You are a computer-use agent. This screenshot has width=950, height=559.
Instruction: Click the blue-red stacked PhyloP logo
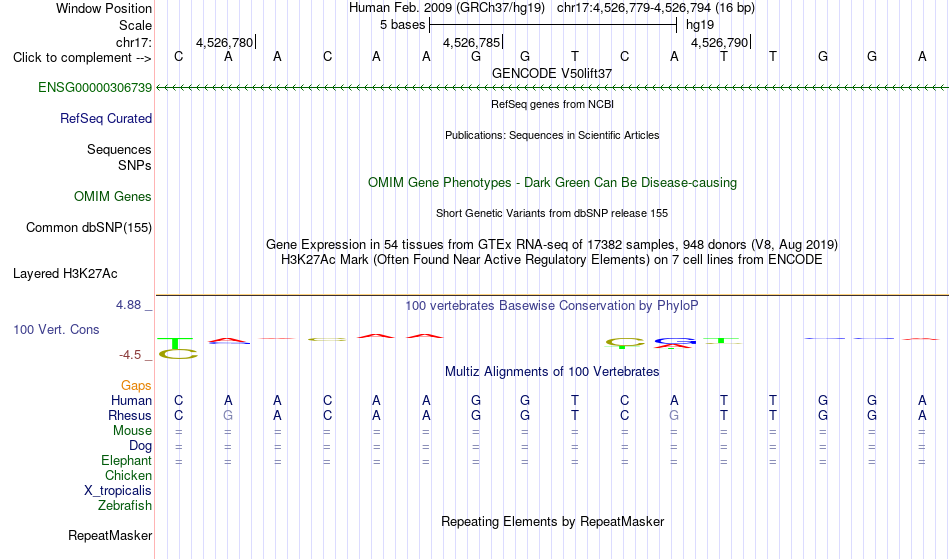674,343
